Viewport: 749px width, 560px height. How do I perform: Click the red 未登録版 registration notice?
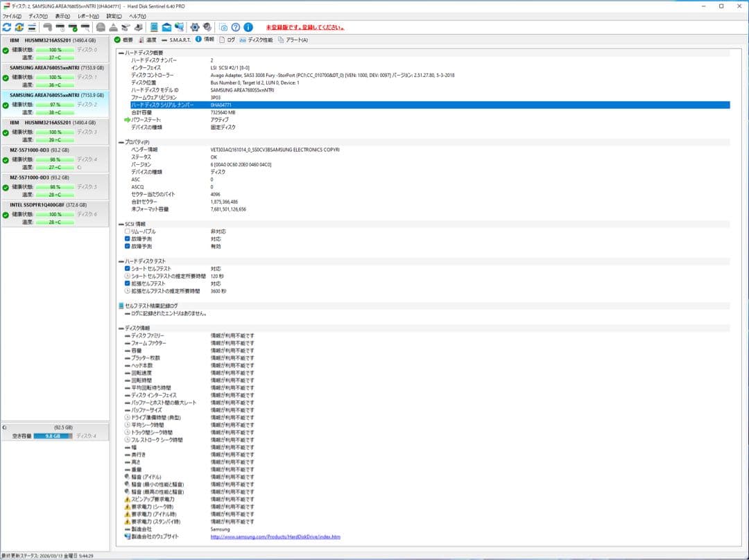[305, 28]
